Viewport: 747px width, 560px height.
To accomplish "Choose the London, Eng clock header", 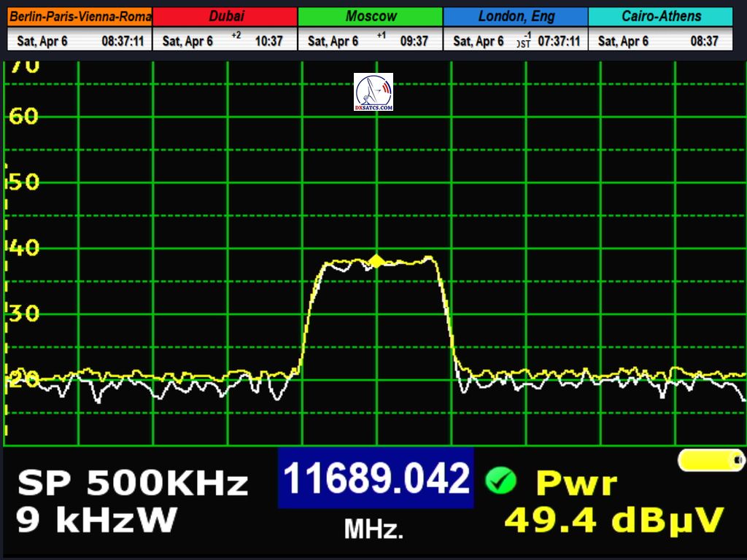I will (x=516, y=16).
